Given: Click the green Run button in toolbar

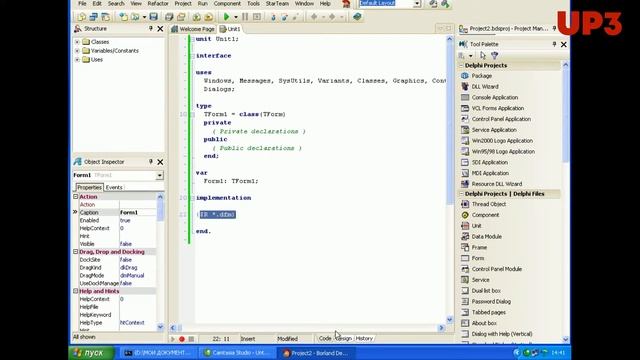Looking at the screenshot, I should [227, 17].
